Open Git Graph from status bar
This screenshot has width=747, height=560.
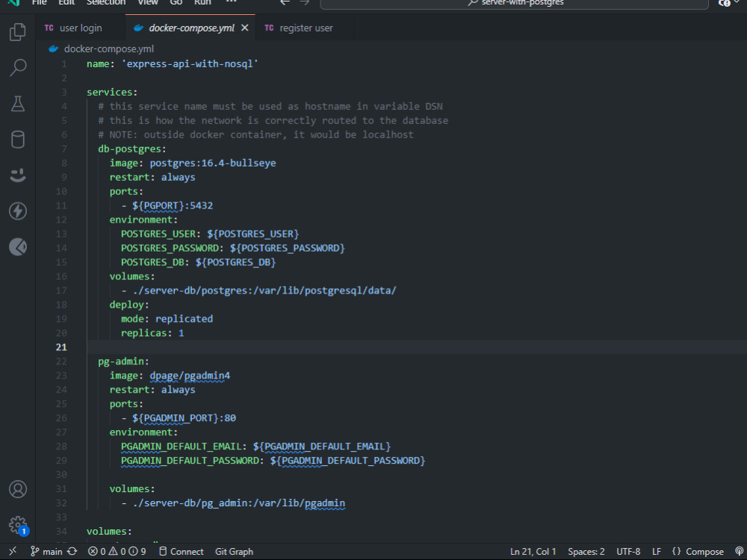point(234,552)
